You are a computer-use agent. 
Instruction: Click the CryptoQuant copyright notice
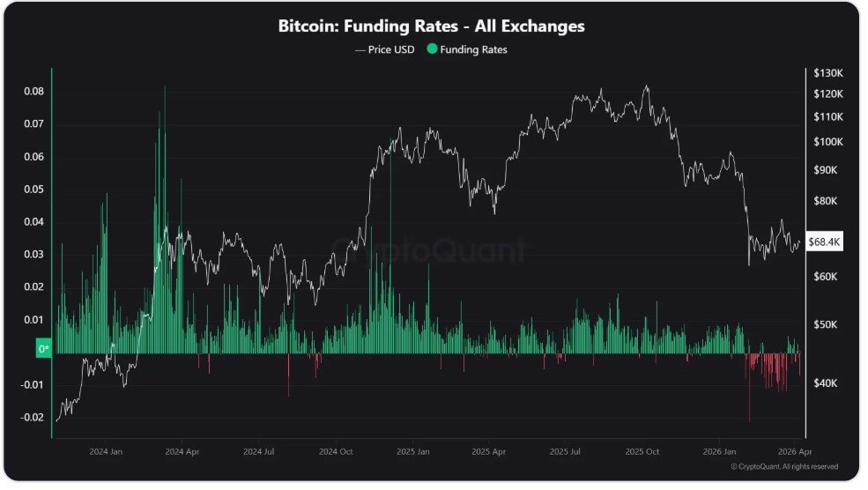[784, 466]
